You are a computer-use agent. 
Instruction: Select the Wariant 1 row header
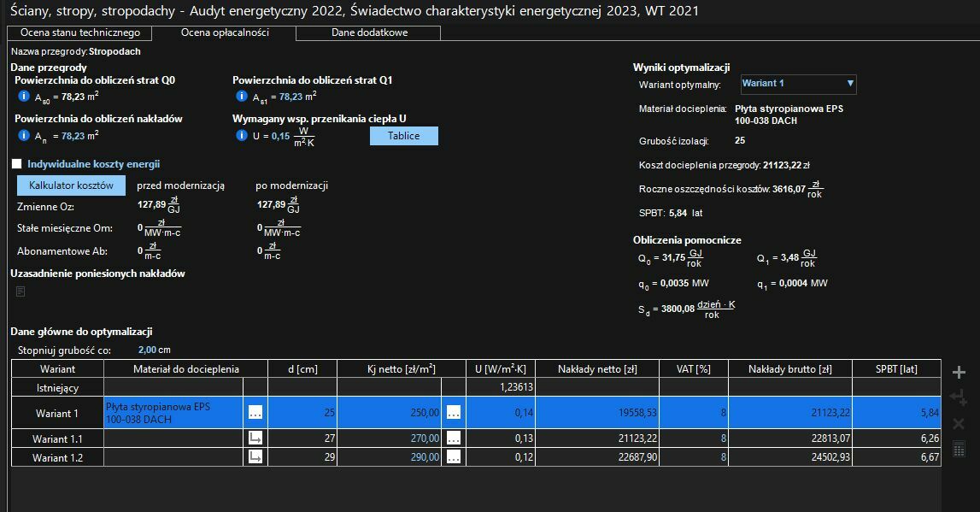[57, 413]
